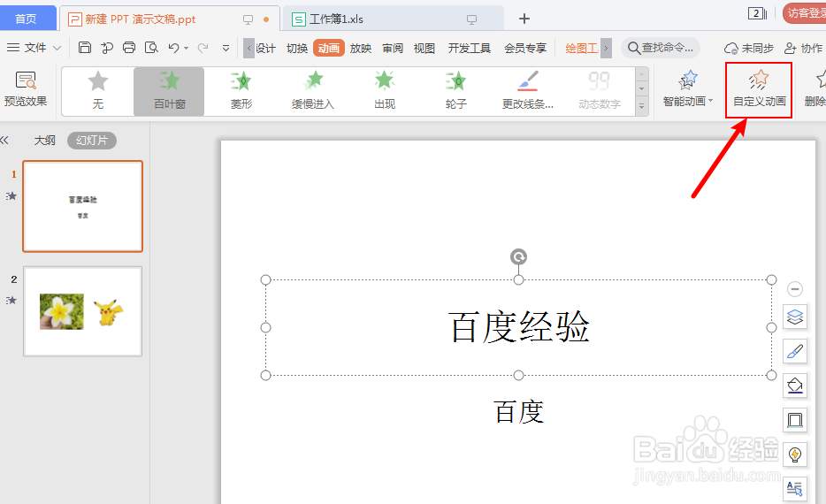Click the 查找命令 search box

tap(662, 48)
